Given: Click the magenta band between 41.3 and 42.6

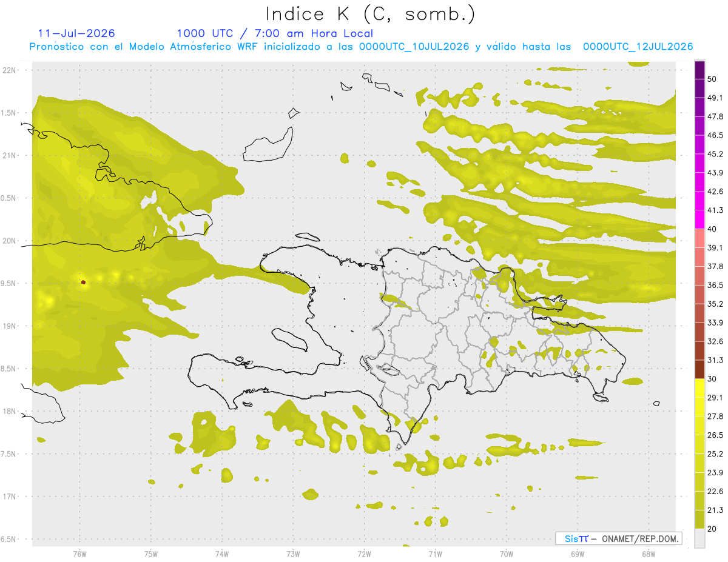Looking at the screenshot, I should coord(700,201).
